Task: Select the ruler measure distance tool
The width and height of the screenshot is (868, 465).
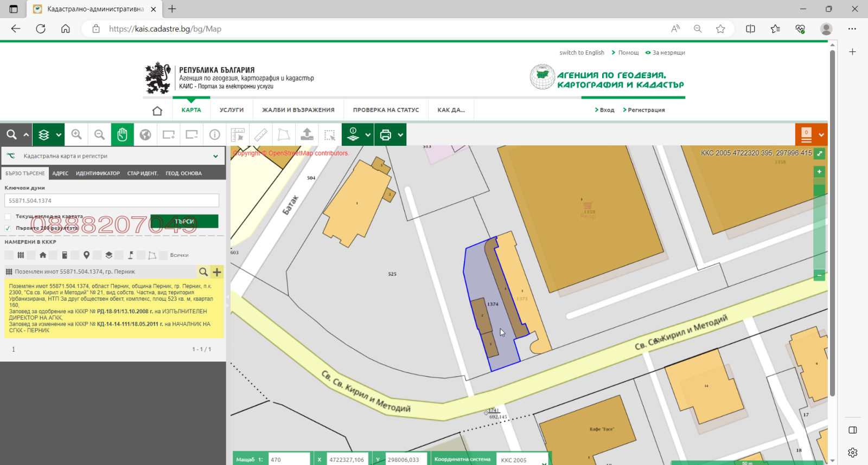Action: 261,134
